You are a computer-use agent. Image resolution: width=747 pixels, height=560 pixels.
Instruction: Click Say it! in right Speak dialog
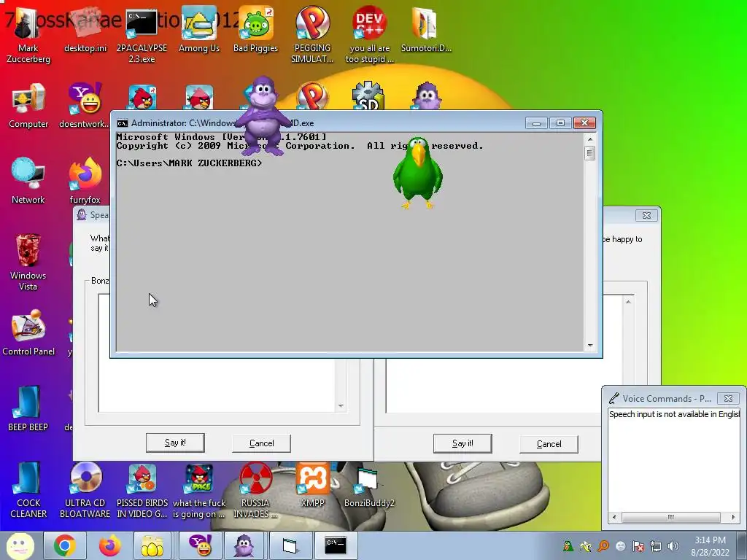(462, 443)
